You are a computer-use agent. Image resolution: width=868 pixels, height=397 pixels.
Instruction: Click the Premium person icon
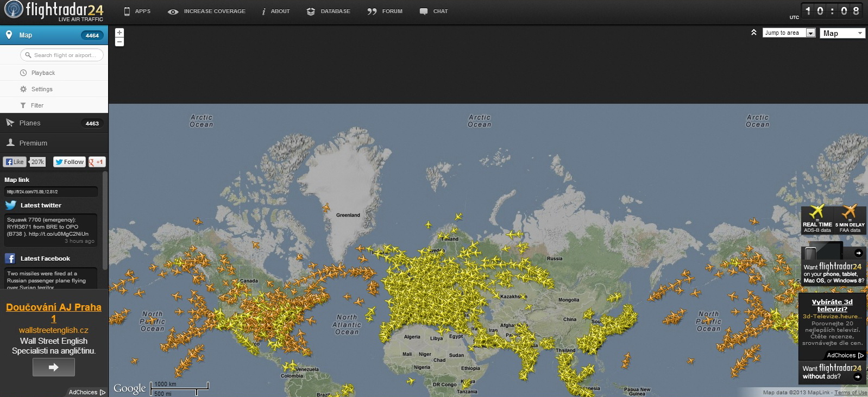click(10, 143)
